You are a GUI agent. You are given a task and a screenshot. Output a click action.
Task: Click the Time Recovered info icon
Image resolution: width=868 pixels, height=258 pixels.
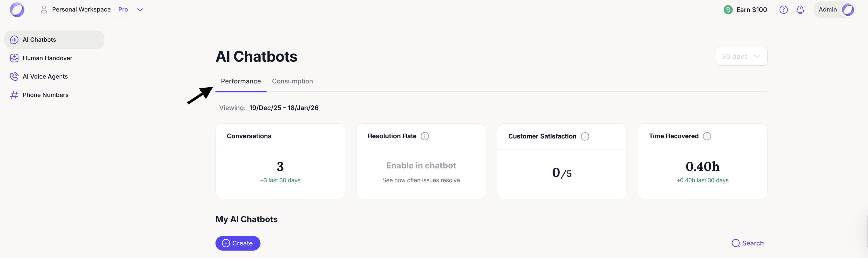[x=707, y=136]
